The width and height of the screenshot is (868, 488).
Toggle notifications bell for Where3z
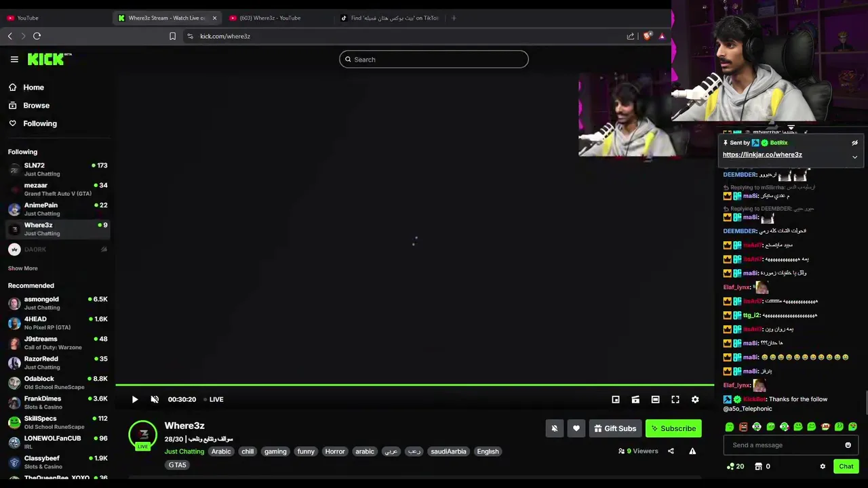pyautogui.click(x=555, y=428)
